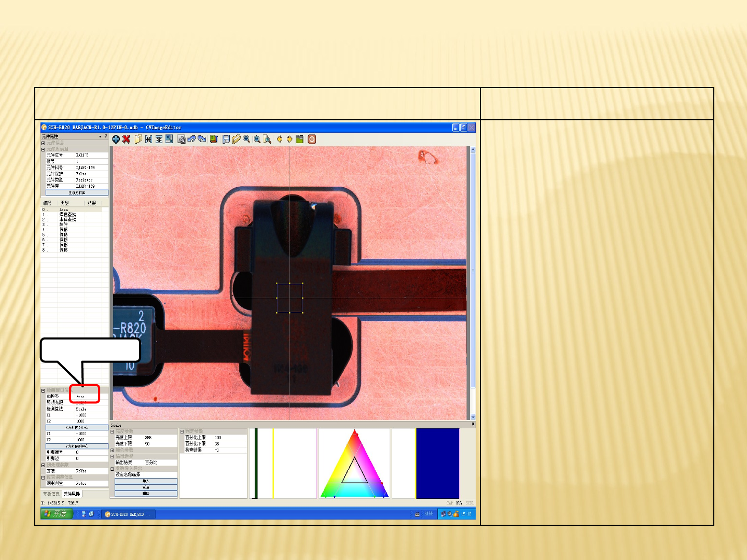Click the X方向移到中心 button
Viewport: 747px width, 560px height.
77,428
